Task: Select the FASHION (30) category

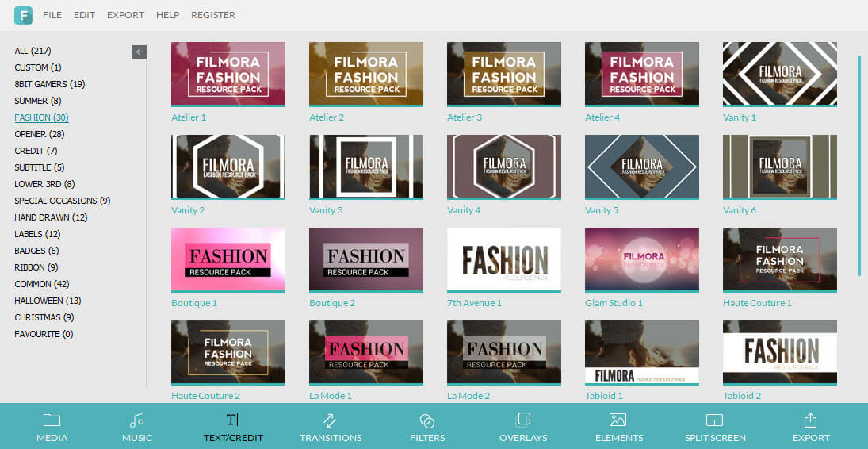Action: (x=41, y=117)
